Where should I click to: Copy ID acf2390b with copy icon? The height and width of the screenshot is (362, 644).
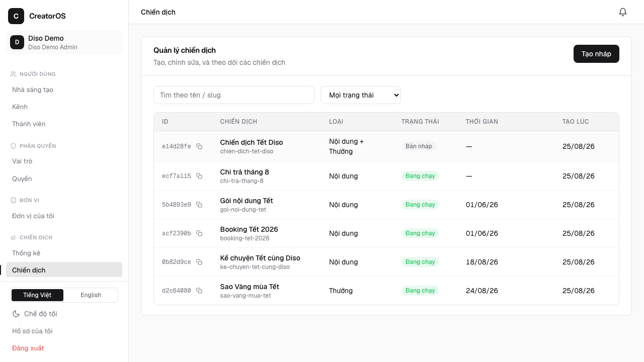click(x=199, y=233)
